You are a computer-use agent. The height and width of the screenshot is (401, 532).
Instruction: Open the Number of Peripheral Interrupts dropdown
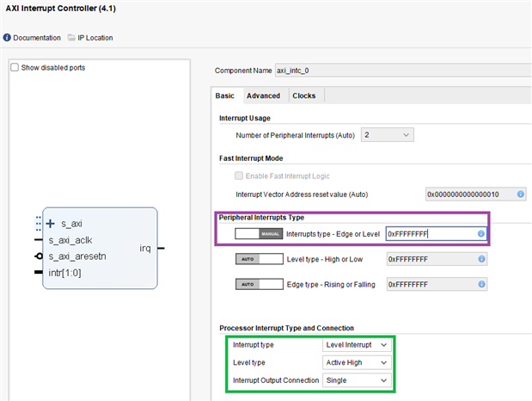[388, 135]
